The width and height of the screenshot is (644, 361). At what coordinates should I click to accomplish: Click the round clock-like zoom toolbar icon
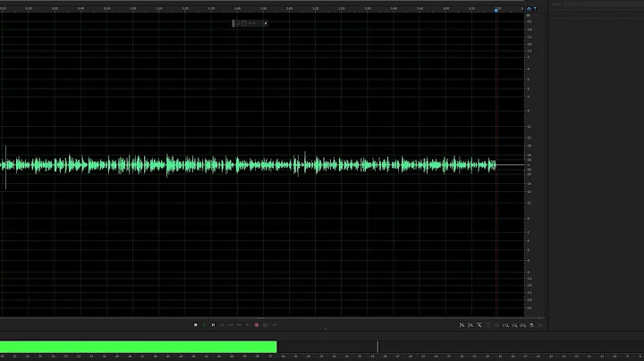pos(531,325)
